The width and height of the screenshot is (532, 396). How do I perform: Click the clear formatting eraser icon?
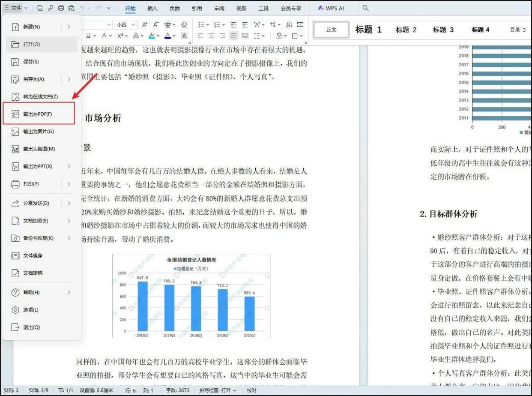pos(184,25)
